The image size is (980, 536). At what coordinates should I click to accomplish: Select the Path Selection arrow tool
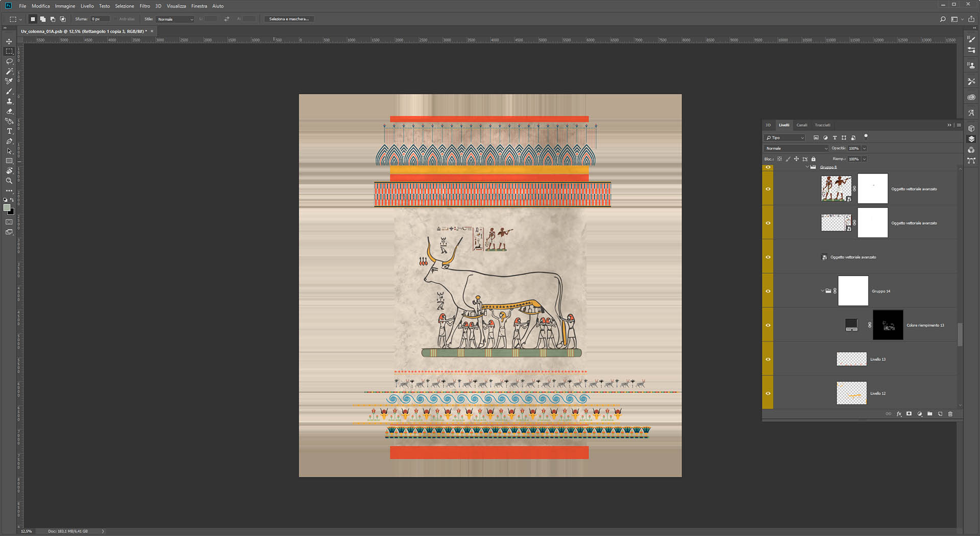click(x=9, y=151)
